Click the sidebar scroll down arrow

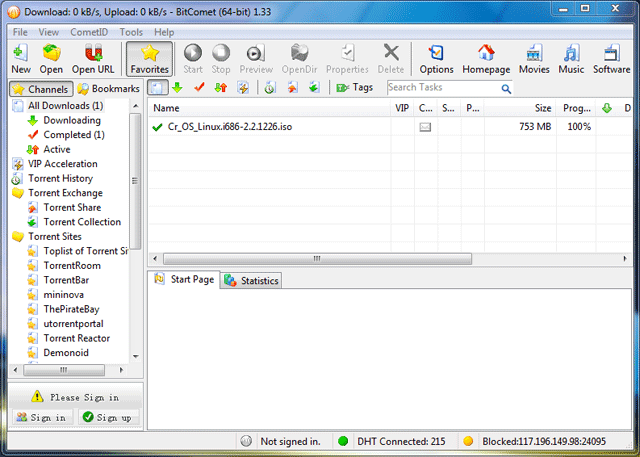click(x=136, y=356)
